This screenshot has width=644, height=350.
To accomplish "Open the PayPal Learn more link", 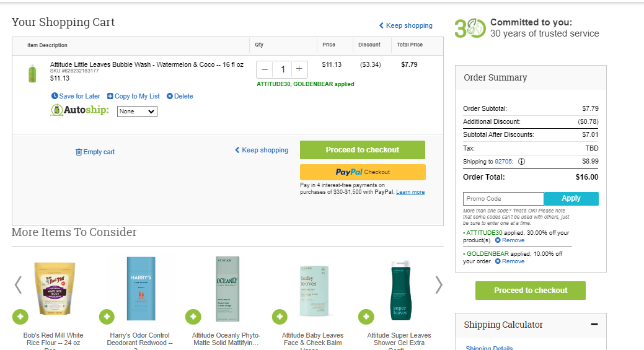I will pyautogui.click(x=410, y=192).
